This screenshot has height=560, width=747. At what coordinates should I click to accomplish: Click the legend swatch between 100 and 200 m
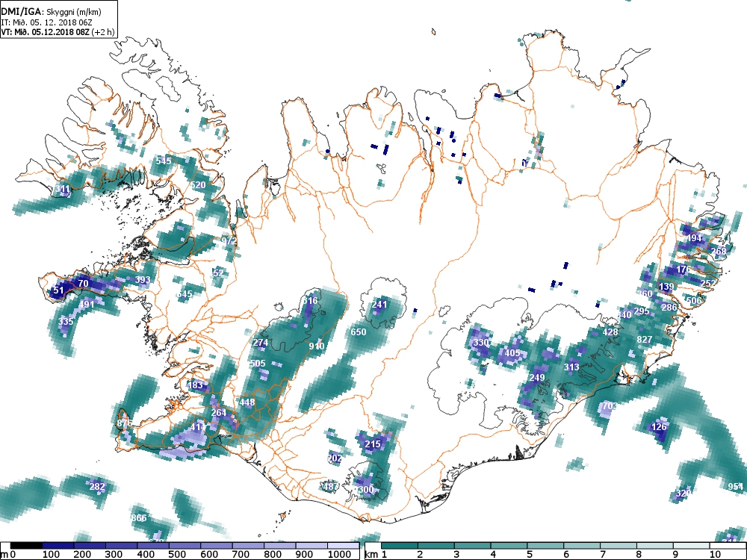tap(58, 546)
